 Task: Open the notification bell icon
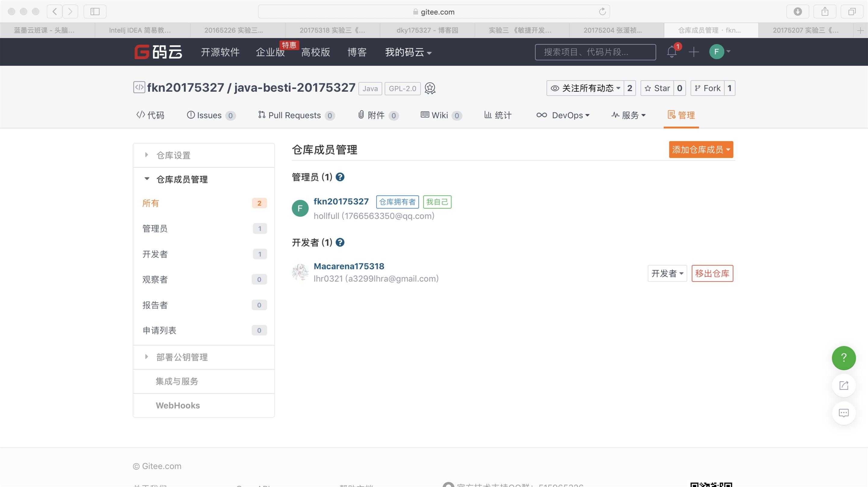click(671, 52)
